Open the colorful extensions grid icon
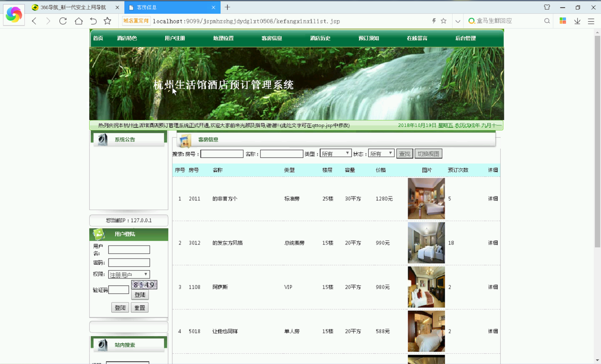The height and width of the screenshot is (364, 601). [563, 21]
